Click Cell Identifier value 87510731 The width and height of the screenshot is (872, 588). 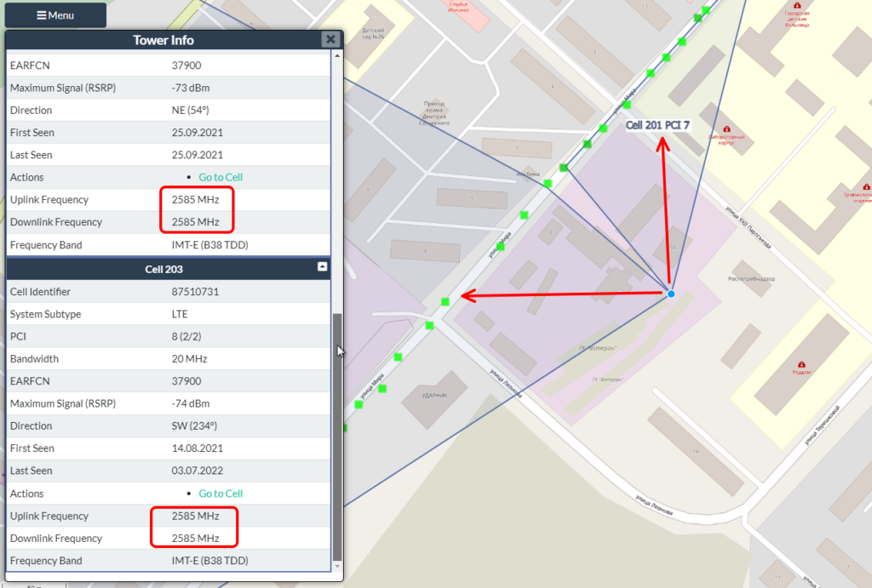195,292
